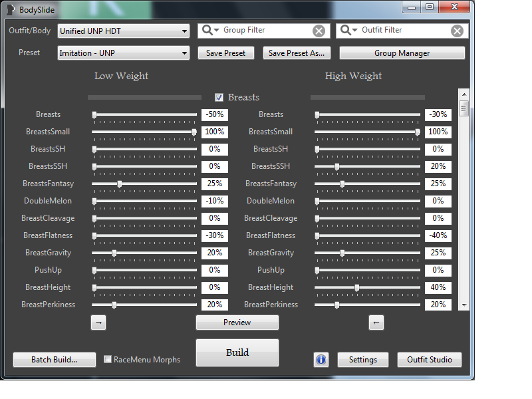Click low weight BreastsSSH value field 0%
Screen dimensions: 532x399
tap(215, 167)
